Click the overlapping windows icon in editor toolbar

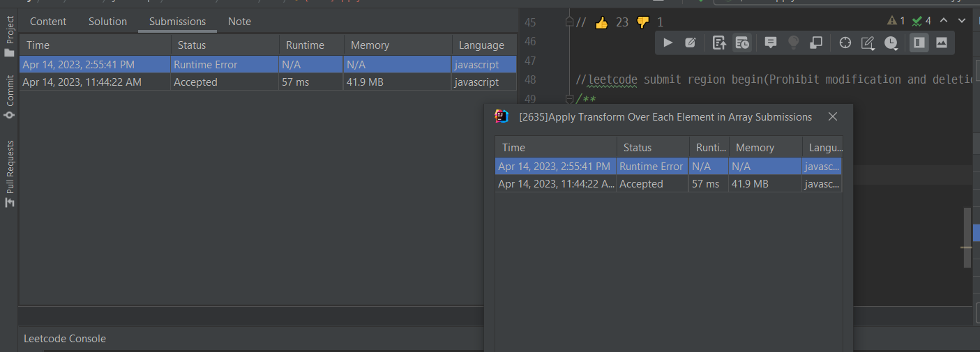point(815,43)
